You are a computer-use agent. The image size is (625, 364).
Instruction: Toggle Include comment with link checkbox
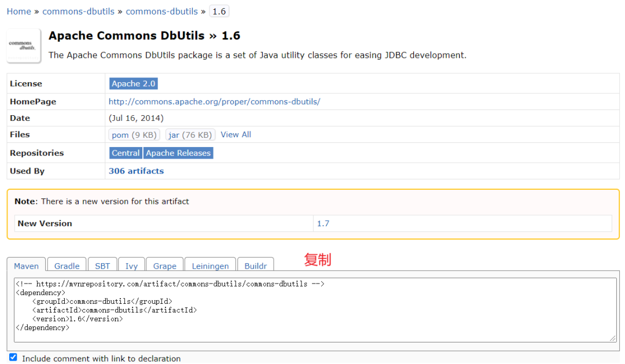13,357
